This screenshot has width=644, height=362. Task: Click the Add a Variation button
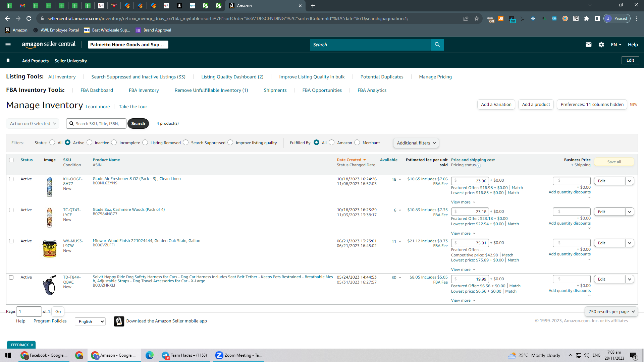coord(496,105)
